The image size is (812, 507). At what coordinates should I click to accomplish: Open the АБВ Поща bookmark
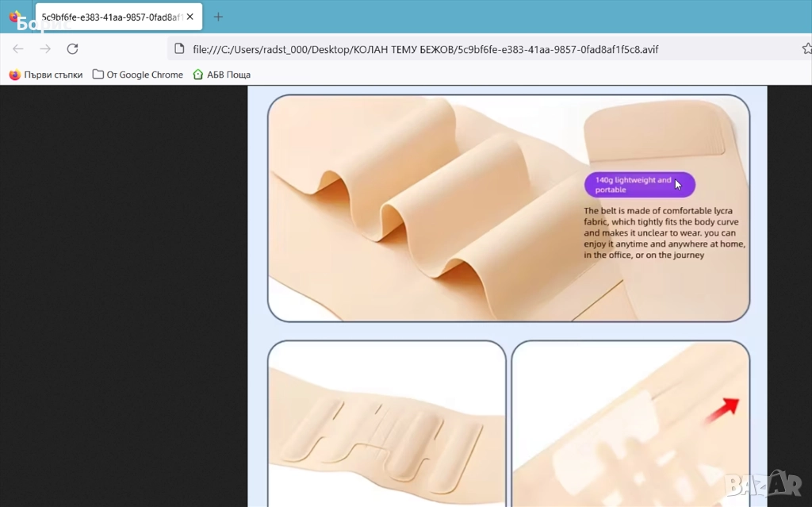(222, 75)
